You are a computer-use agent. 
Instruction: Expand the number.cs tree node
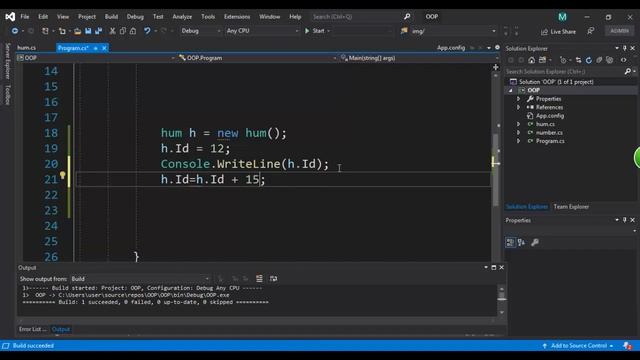(x=518, y=133)
